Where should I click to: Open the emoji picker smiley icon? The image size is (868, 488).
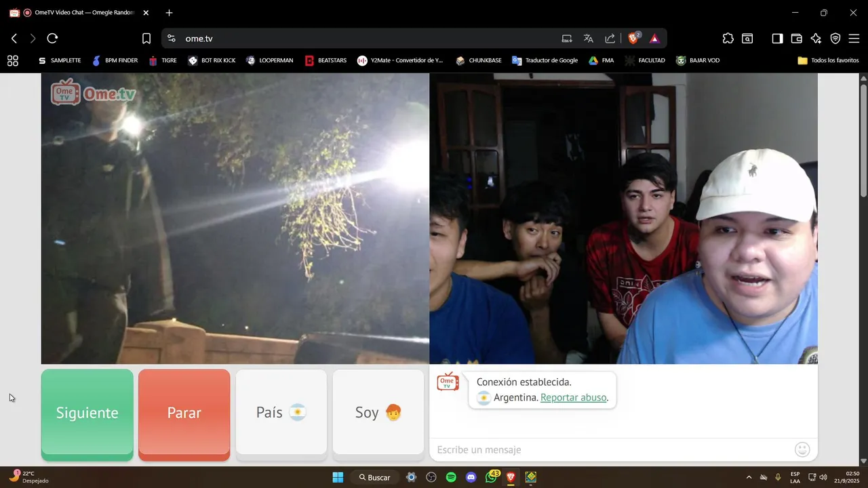[802, 449]
